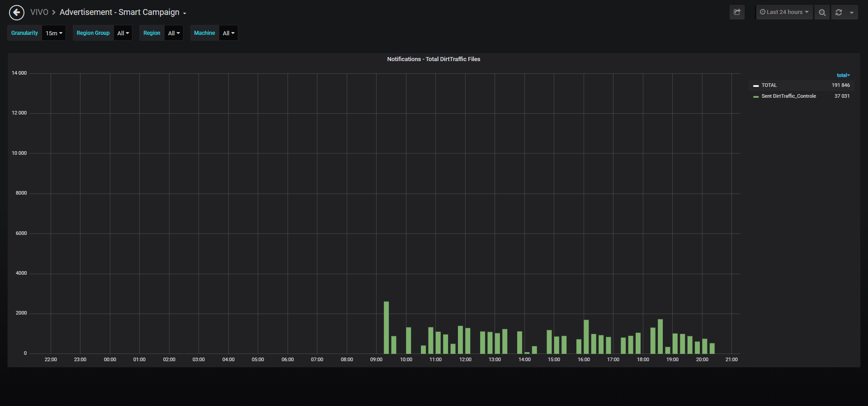Click the back arrow circle icon
The height and width of the screenshot is (406, 868).
[x=17, y=12]
